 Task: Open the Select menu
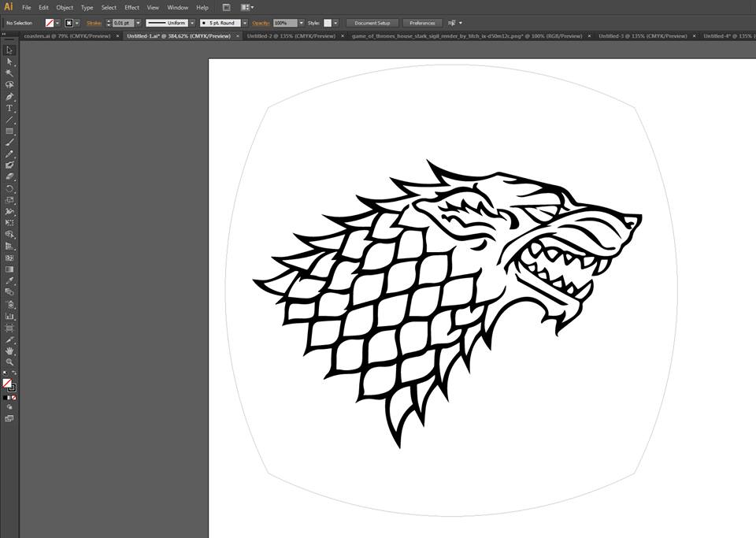[109, 7]
